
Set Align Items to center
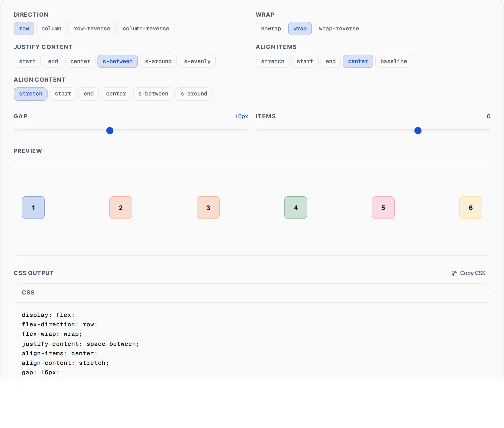[x=358, y=61]
